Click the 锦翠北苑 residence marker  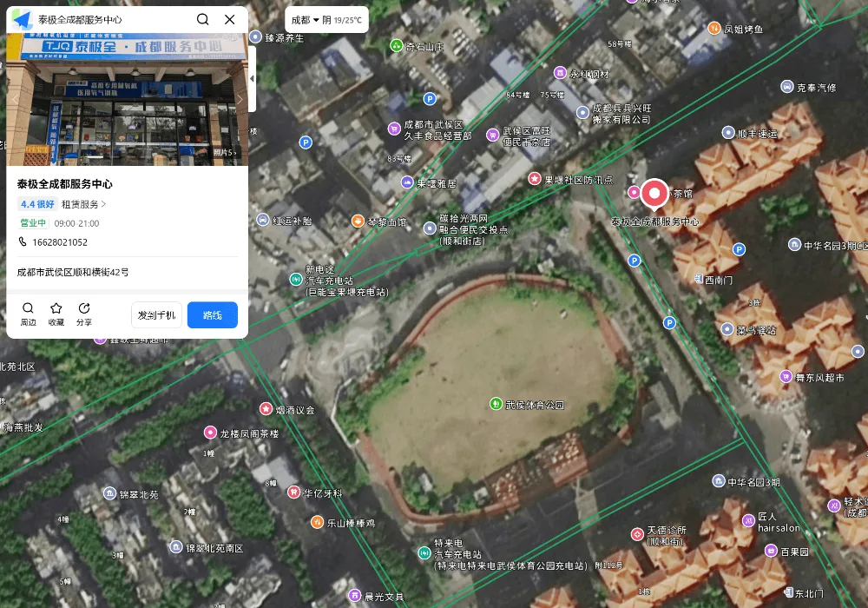109,492
